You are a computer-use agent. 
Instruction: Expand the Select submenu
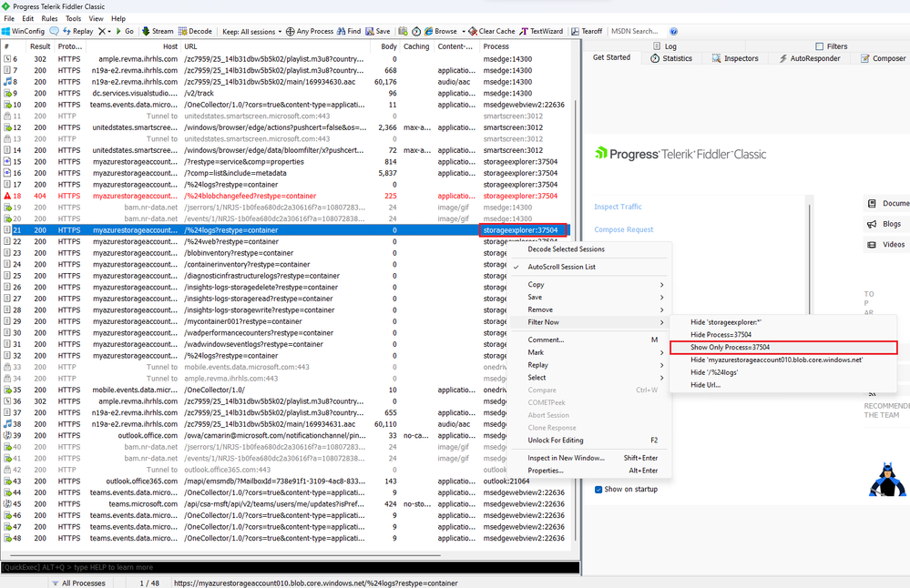click(589, 378)
